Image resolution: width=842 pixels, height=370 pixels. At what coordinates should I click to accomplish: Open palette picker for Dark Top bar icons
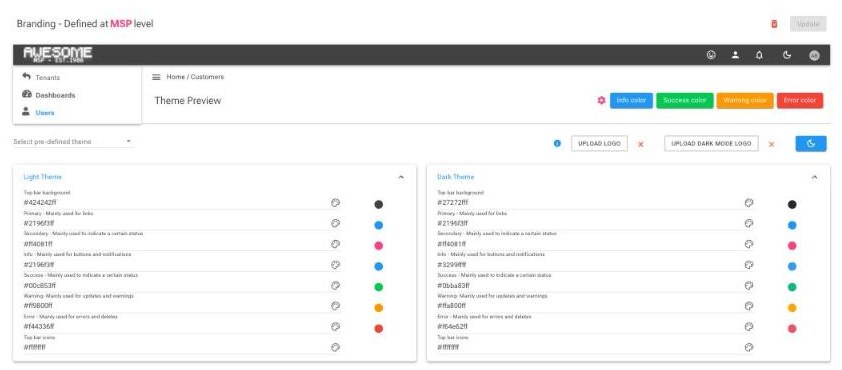pos(749,347)
